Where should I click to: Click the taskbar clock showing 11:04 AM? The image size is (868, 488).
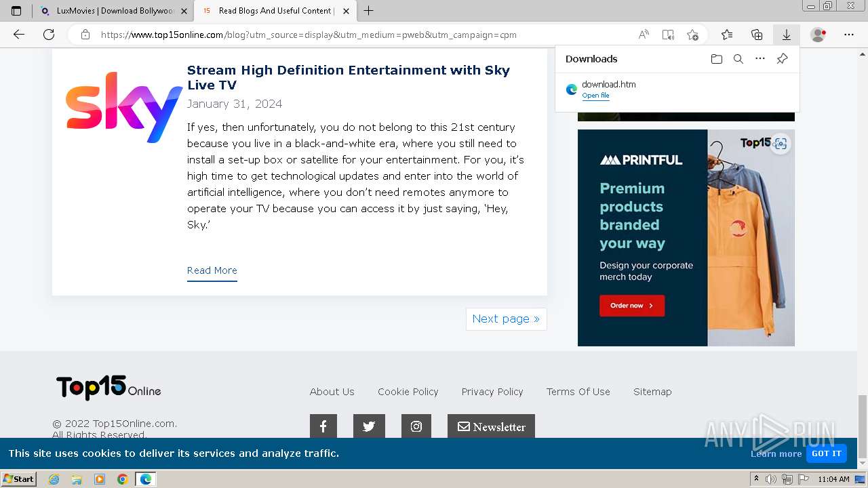coord(833,479)
